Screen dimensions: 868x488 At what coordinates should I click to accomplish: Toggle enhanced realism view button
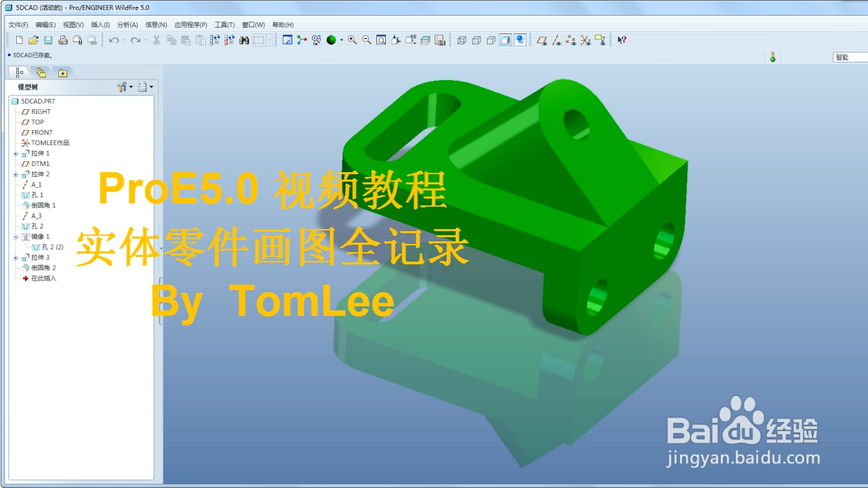click(520, 40)
